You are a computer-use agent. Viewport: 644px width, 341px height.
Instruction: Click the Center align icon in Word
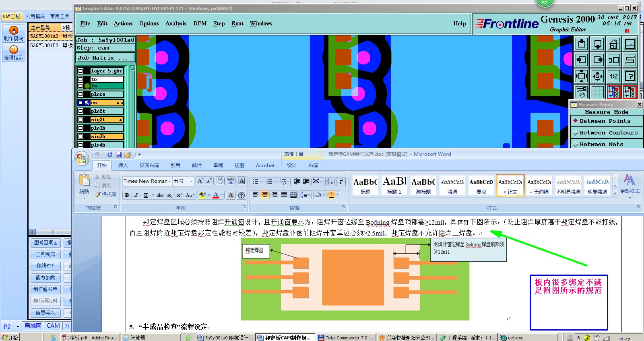[x=265, y=195]
